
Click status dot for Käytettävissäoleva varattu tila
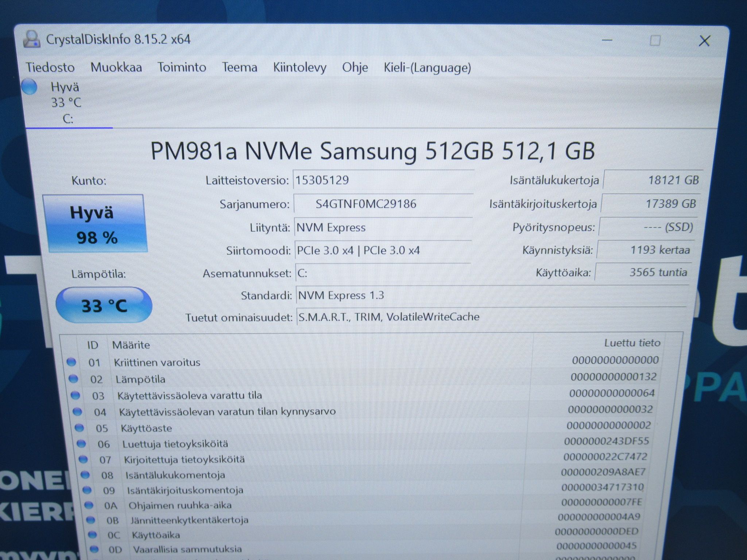(x=75, y=395)
